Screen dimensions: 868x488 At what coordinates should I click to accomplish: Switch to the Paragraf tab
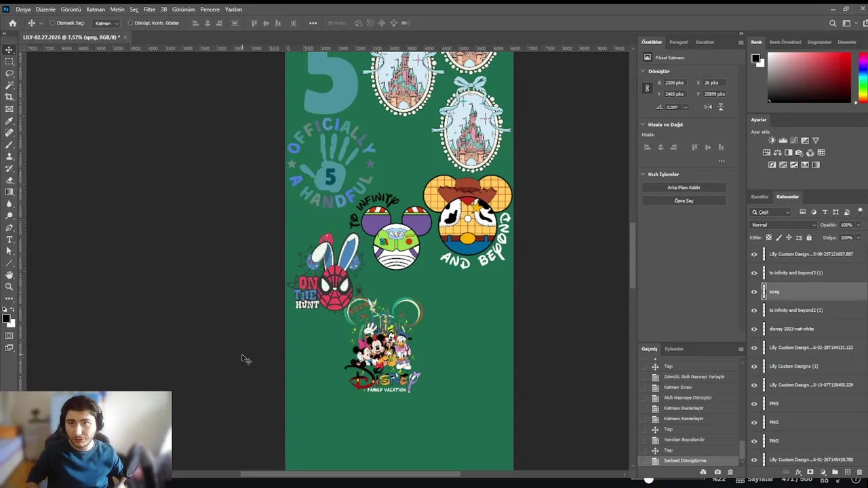(679, 42)
